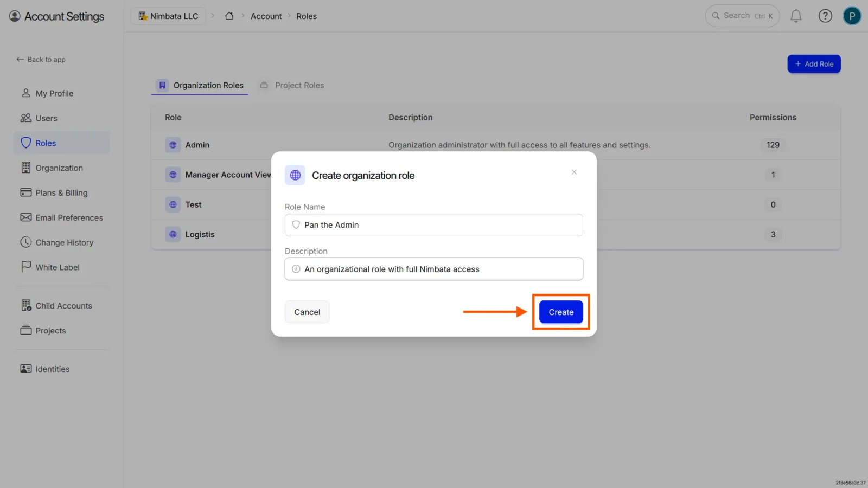Click the info icon in Description field

pyautogui.click(x=296, y=269)
